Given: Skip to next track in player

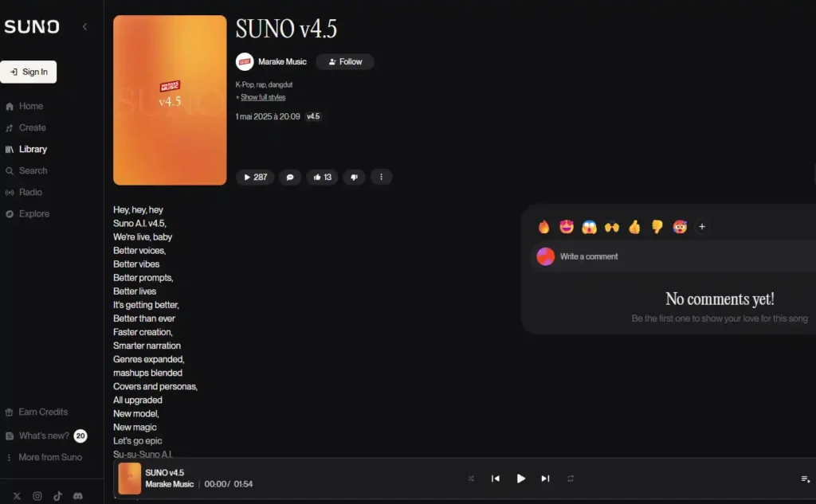Looking at the screenshot, I should coord(545,479).
